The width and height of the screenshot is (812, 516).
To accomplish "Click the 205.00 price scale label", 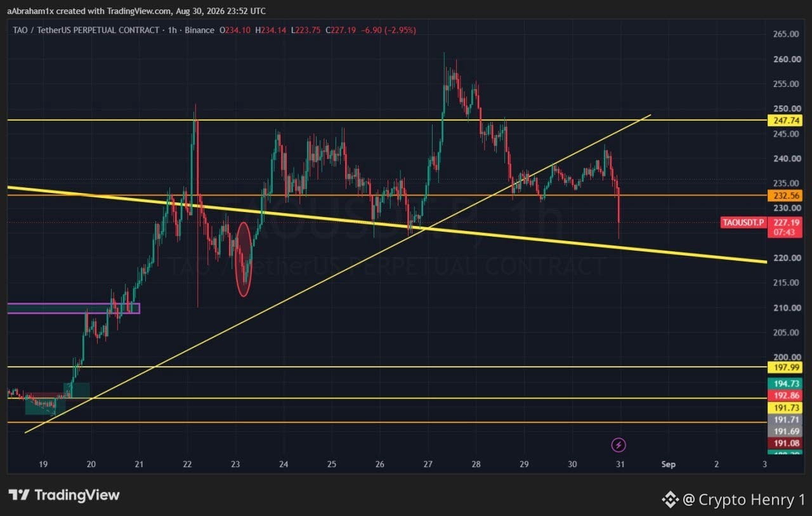I will click(x=785, y=333).
